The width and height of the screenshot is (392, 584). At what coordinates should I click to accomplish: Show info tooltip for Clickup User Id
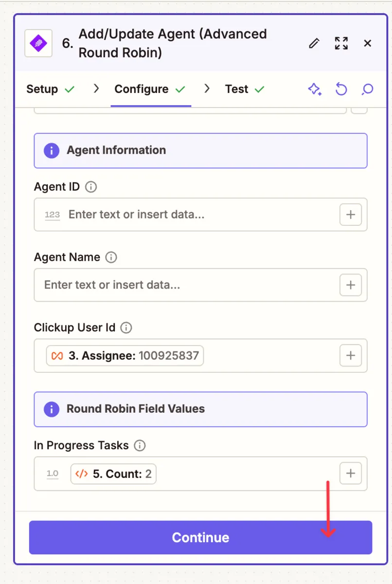(x=126, y=328)
